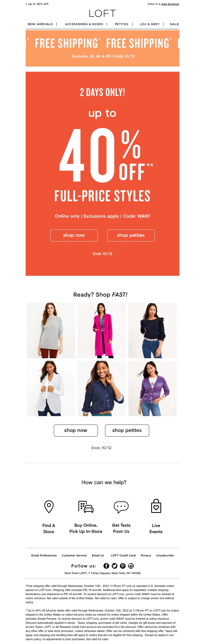Open the Email Preferences link
205x644 pixels.
44,555
